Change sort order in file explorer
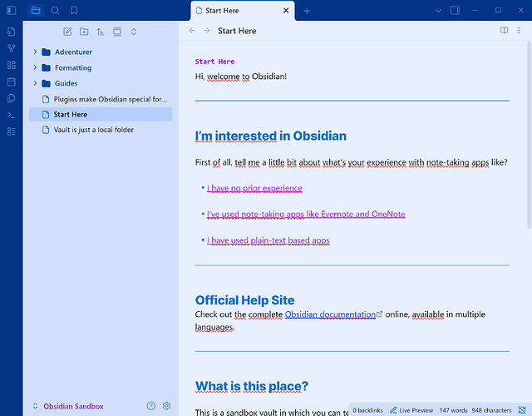Screen dimensions: 532x416 pyautogui.click(x=101, y=32)
